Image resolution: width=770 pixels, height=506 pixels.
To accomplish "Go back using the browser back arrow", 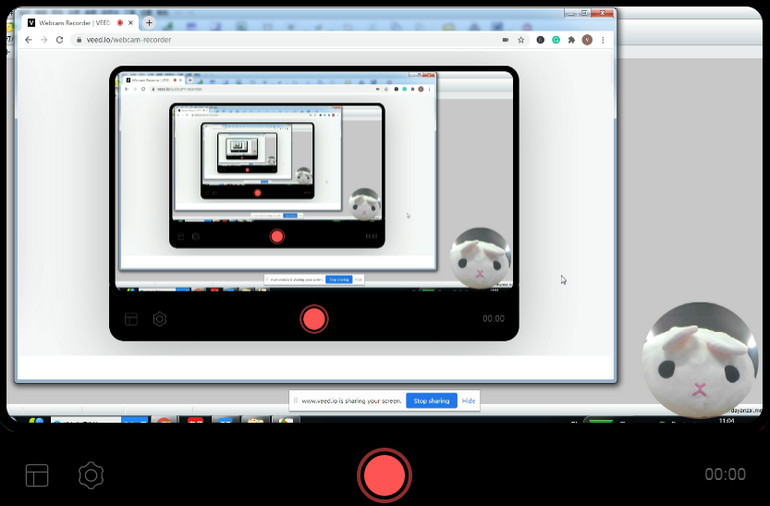I will click(x=28, y=40).
